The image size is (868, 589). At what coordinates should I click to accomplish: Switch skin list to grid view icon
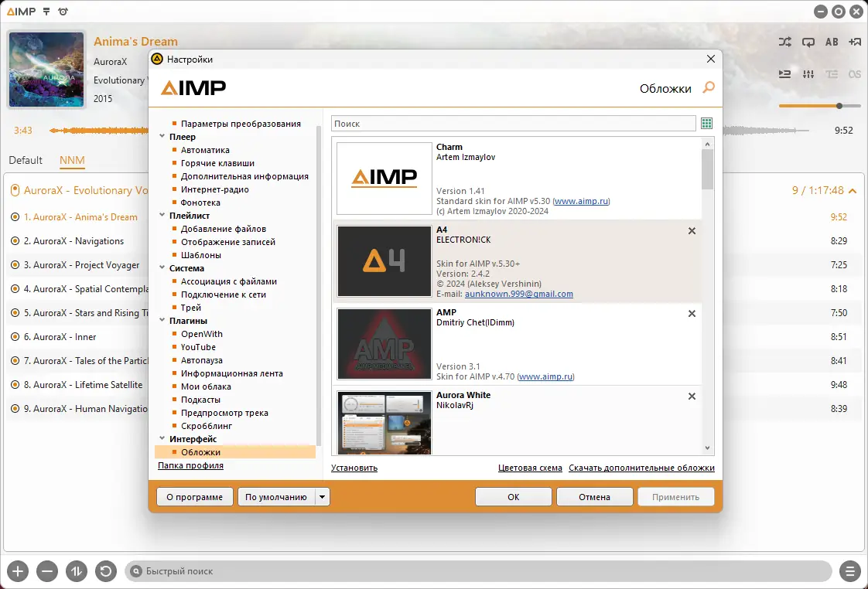click(x=707, y=124)
